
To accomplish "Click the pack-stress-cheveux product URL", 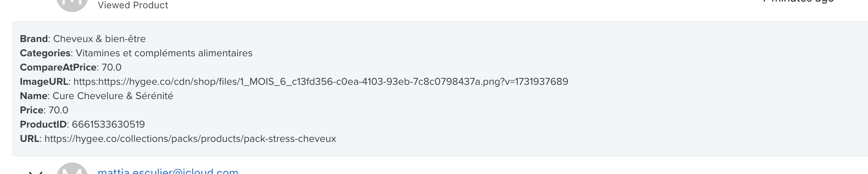I will pos(190,139).
